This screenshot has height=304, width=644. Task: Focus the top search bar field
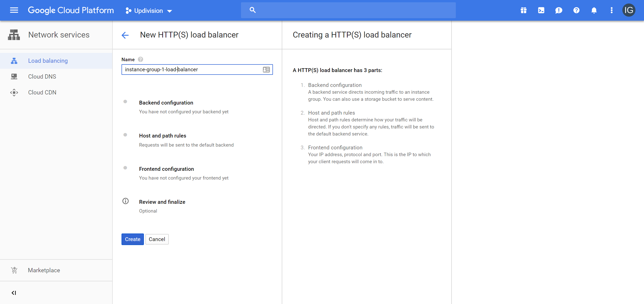tap(348, 10)
